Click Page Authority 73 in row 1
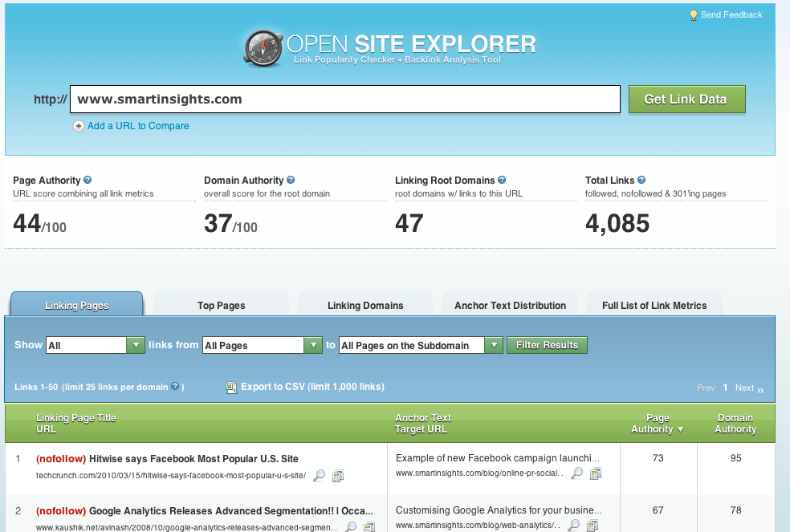The width and height of the screenshot is (790, 532). point(658,458)
